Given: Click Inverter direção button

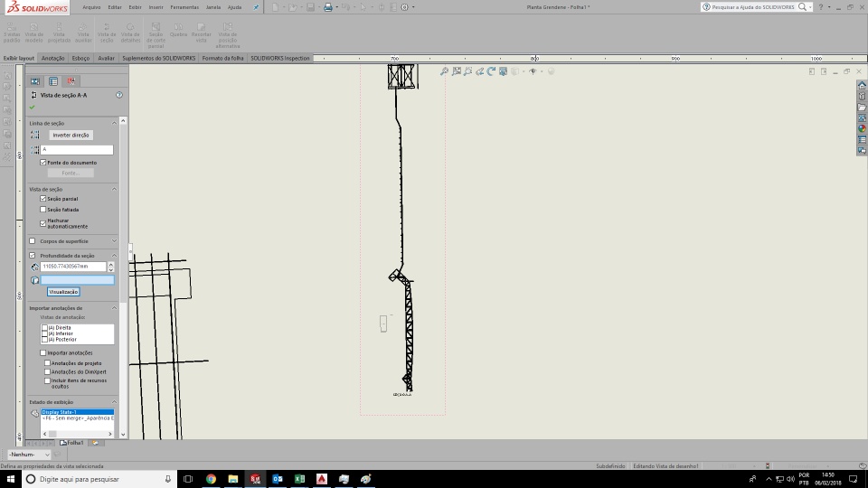Looking at the screenshot, I should coord(71,135).
